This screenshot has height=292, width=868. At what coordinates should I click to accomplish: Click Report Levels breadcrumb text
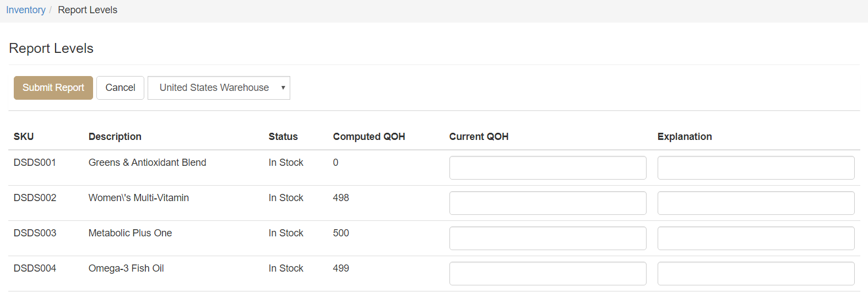point(88,10)
